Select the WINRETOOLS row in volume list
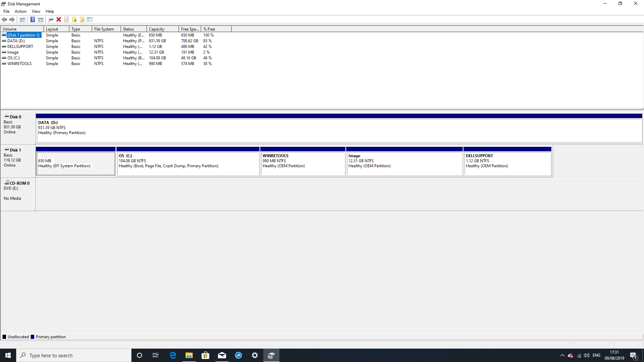 (19, 64)
